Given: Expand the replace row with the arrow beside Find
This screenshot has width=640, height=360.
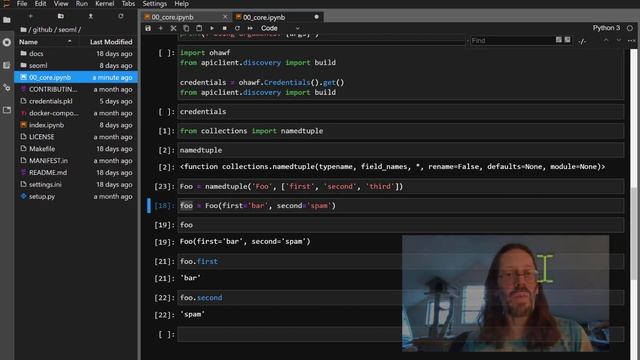Looking at the screenshot, I should pyautogui.click(x=468, y=40).
